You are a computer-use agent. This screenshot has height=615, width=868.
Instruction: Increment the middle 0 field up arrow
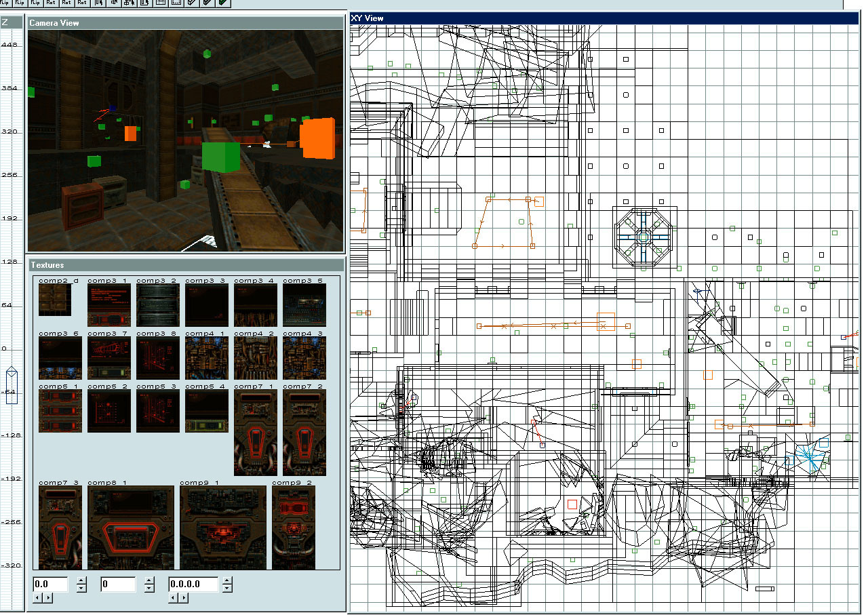point(149,580)
